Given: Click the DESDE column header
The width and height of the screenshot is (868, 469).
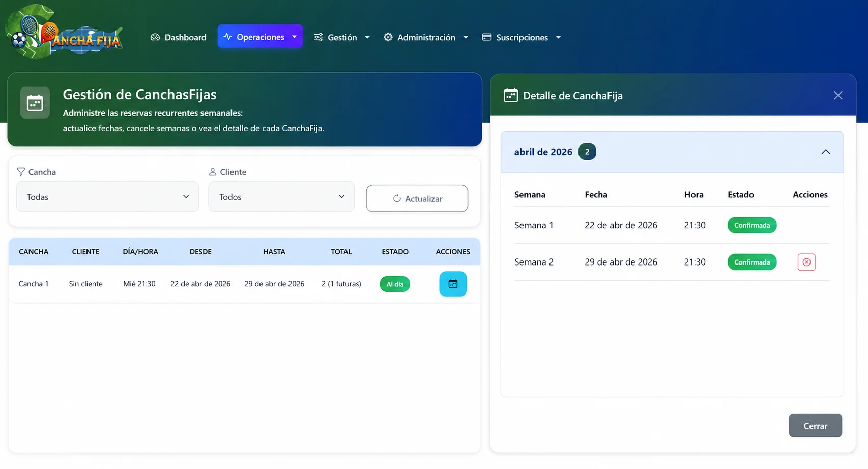Looking at the screenshot, I should [x=200, y=251].
